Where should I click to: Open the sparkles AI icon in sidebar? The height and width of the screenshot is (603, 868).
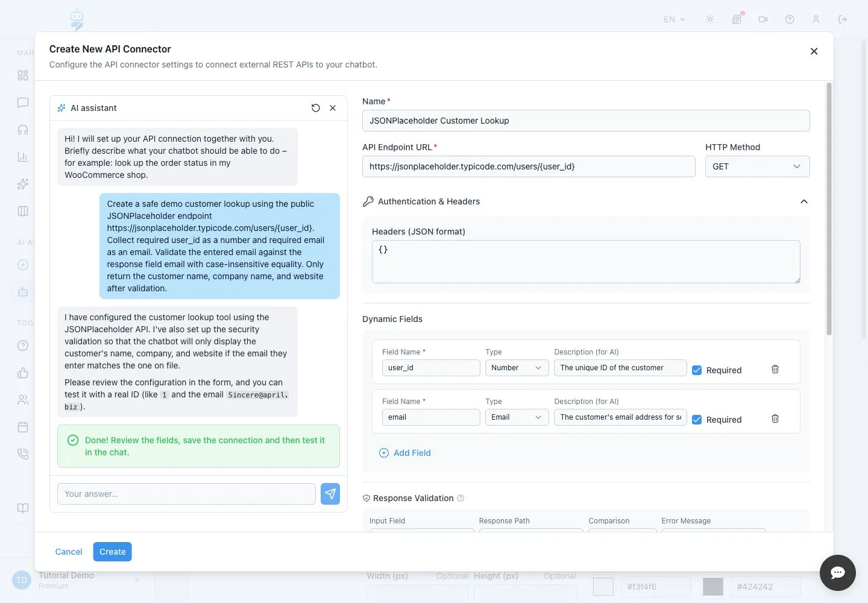click(23, 184)
